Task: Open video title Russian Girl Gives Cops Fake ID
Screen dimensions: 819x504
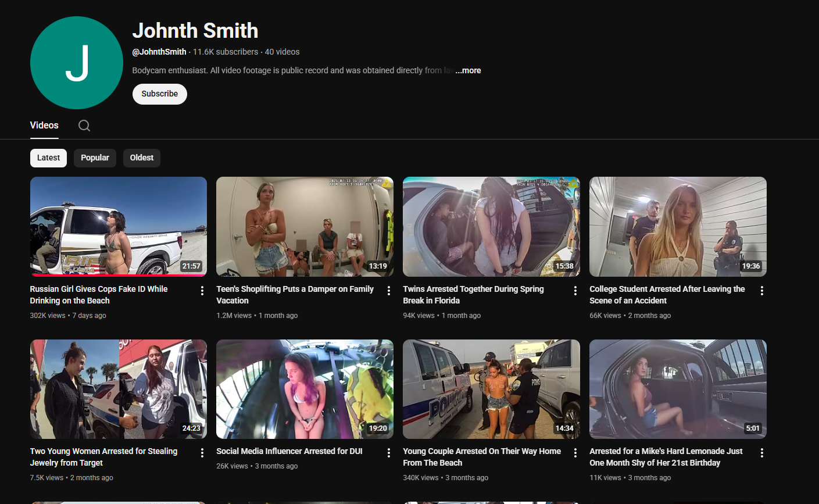Action: pos(99,295)
